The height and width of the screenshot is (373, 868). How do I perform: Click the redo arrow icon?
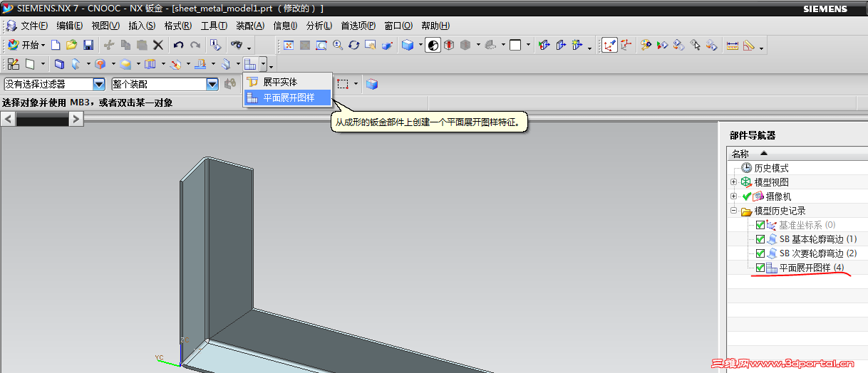coord(195,45)
